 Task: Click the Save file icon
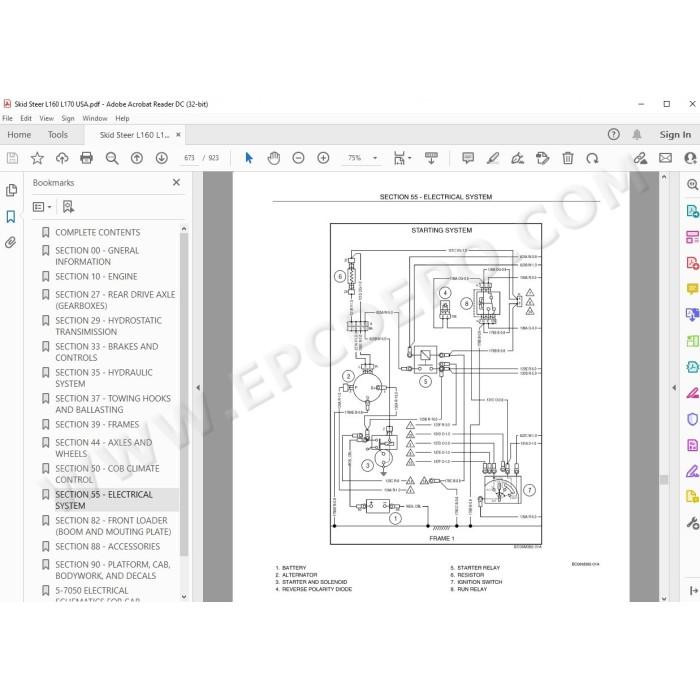(12, 158)
